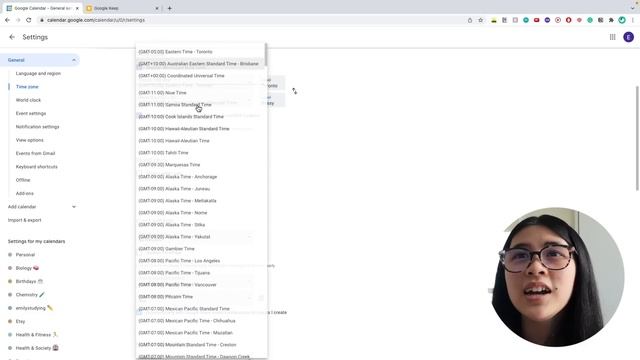Select Alaska Time - Nome
This screenshot has width=640, height=360.
coord(200,213)
